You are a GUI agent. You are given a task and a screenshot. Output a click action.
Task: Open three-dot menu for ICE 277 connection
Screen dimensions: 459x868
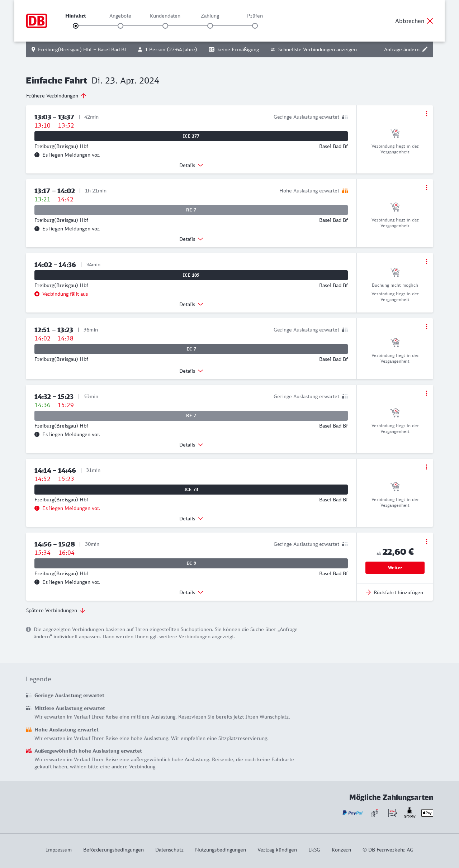coord(426,114)
